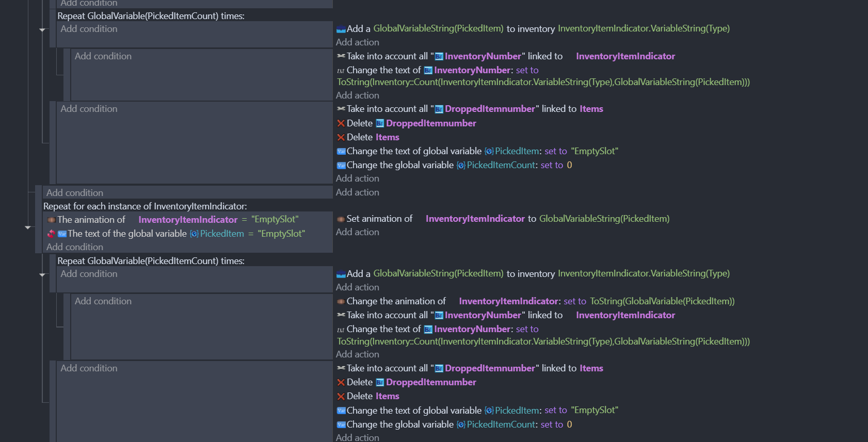The width and height of the screenshot is (868, 442).
Task: Collapse the Repeat loop nested under the For Each event
Action: [42, 275]
